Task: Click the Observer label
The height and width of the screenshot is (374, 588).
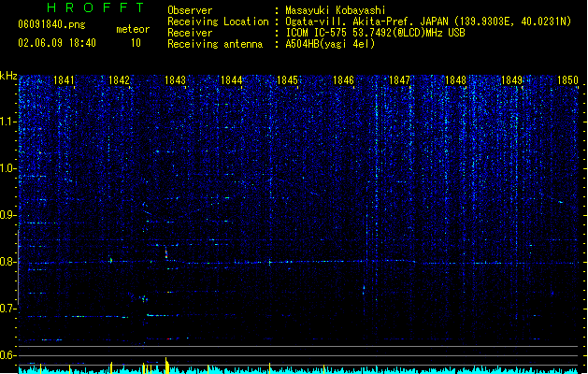Action: (190, 10)
